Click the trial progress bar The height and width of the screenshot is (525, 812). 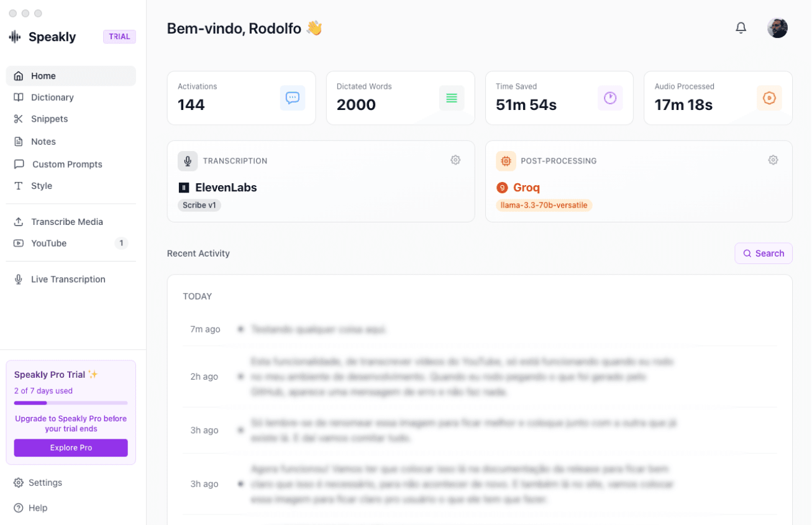[x=70, y=402]
